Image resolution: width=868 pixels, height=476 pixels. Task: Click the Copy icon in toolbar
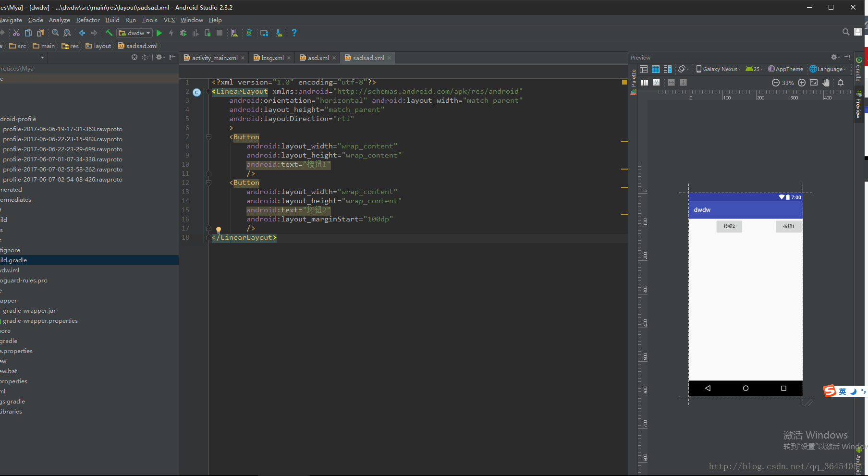click(28, 33)
